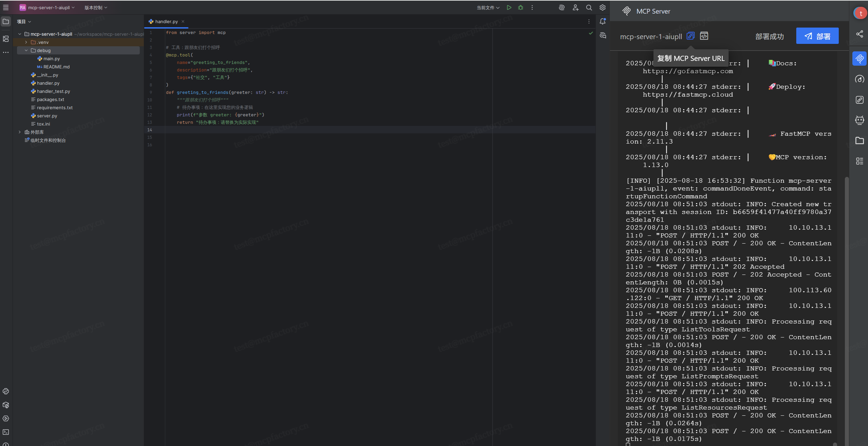The image size is (868, 446).
Task: Open server.py in project tree
Action: pyautogui.click(x=47, y=116)
